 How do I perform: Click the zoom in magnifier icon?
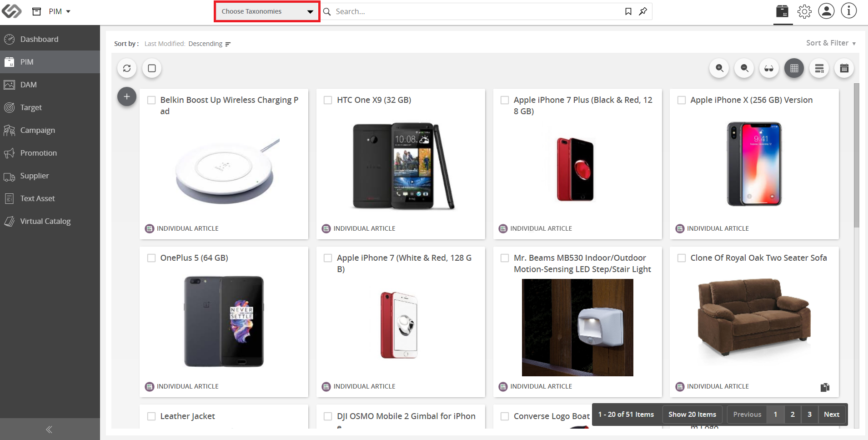(719, 68)
